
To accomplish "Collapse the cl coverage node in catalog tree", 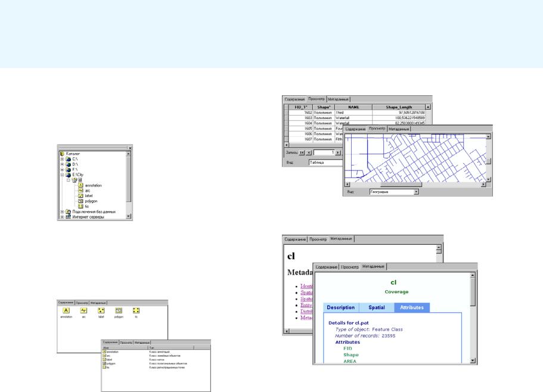I will (x=68, y=181).
